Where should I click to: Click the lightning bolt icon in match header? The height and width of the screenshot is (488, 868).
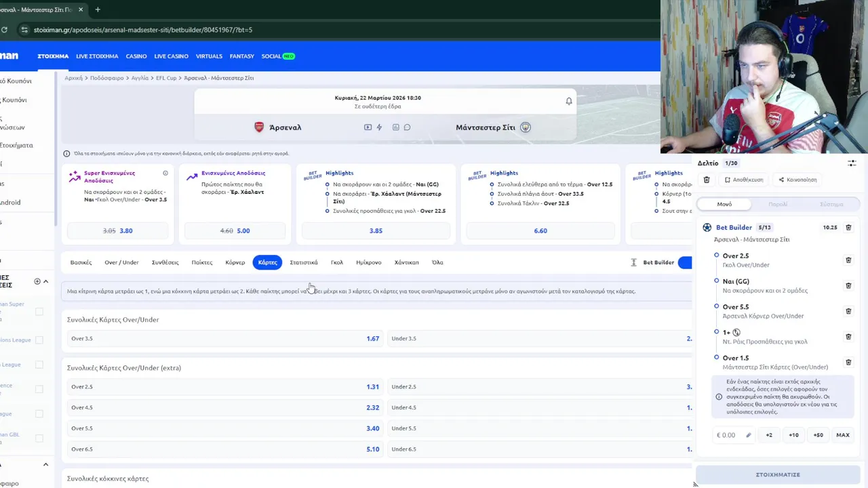click(x=379, y=127)
